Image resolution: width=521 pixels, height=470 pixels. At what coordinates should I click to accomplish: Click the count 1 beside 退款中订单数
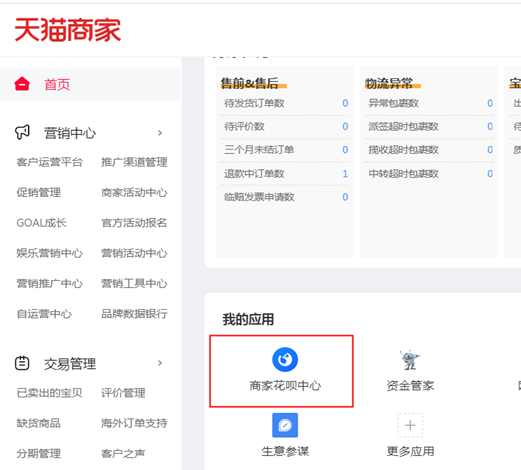[x=345, y=174]
